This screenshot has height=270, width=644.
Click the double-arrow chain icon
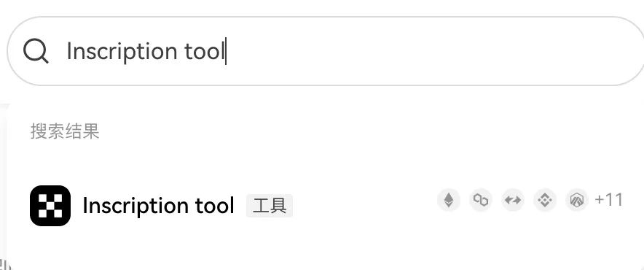pos(513,201)
